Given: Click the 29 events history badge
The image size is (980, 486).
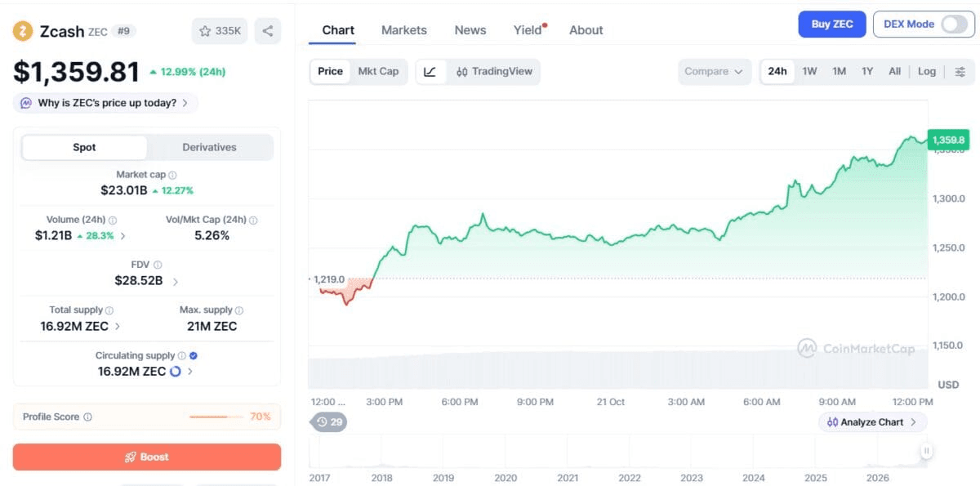Looking at the screenshot, I should 329,422.
